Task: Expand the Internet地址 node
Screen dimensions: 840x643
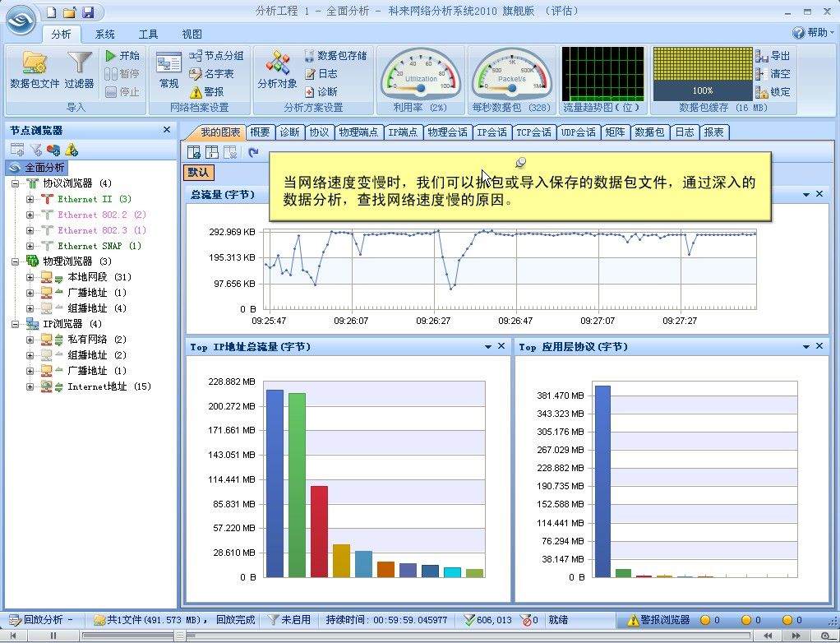Action: [x=30, y=386]
